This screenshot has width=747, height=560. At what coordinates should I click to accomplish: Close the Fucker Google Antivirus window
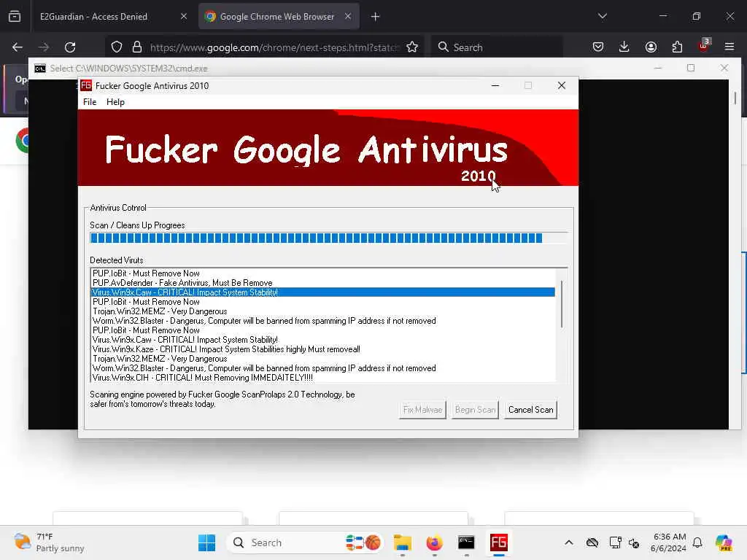pos(562,86)
